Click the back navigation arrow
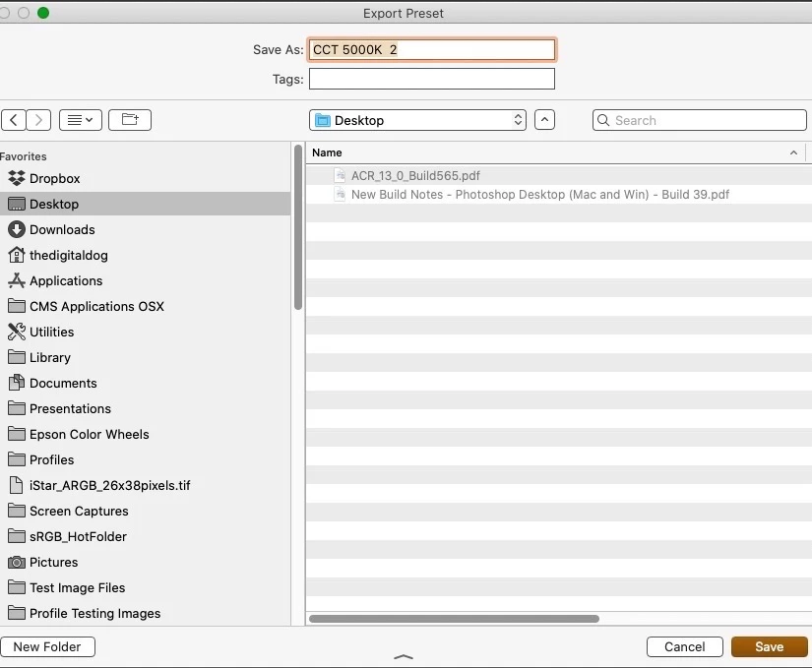 14,120
